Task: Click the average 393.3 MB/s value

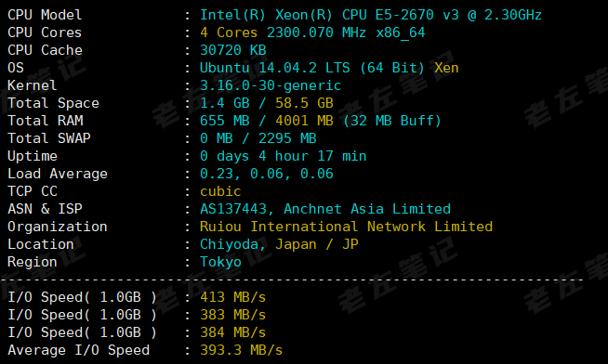Action: 241,350
